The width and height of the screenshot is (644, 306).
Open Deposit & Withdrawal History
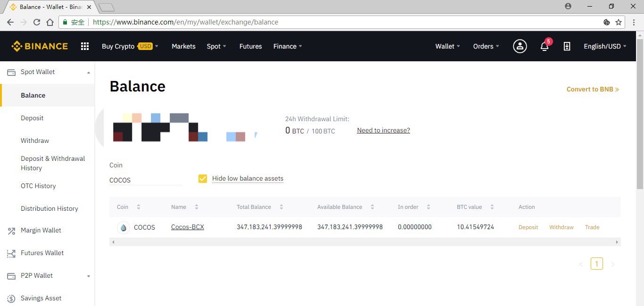pyautogui.click(x=53, y=163)
